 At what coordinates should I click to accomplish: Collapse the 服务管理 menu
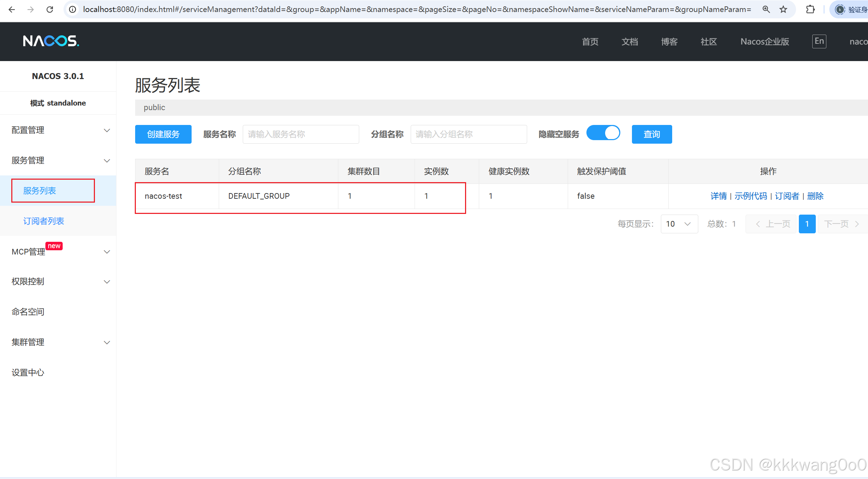click(58, 161)
